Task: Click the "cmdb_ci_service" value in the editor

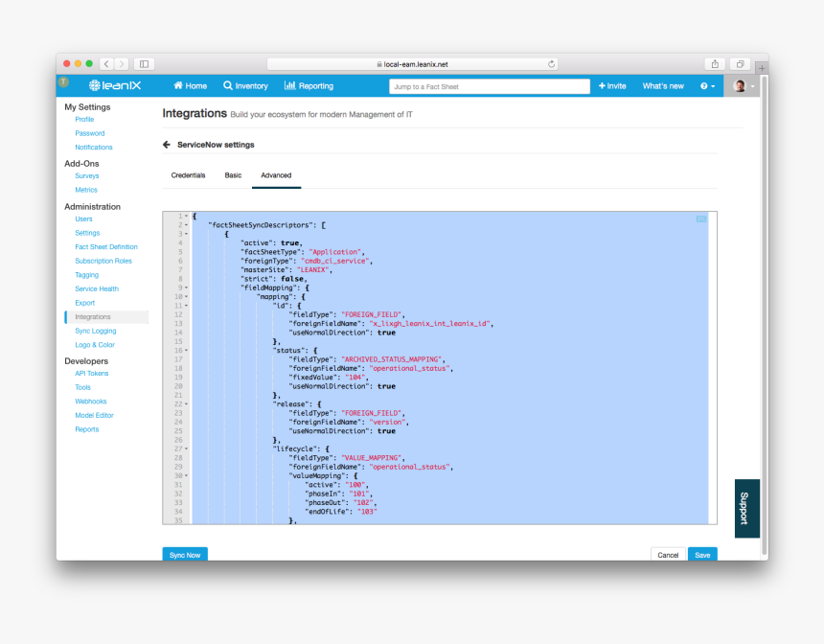Action: (x=335, y=261)
